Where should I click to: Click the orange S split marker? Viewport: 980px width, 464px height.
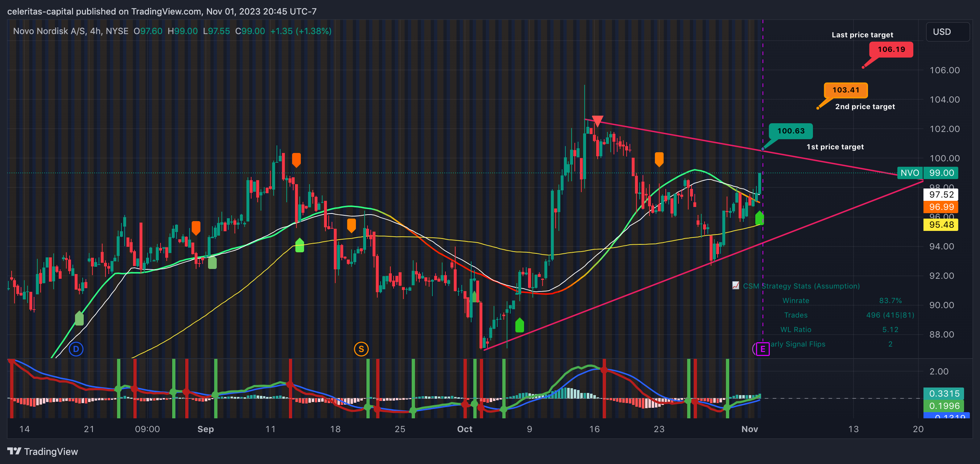361,349
